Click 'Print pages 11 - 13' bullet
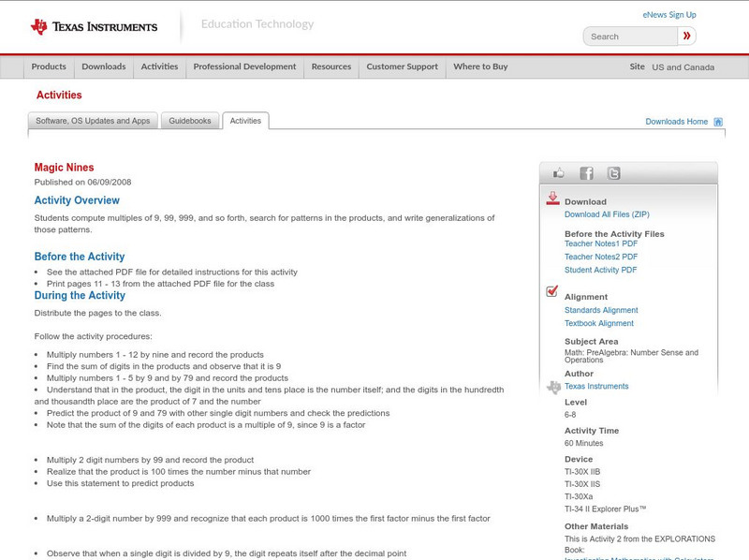The image size is (749, 560). tap(160, 284)
